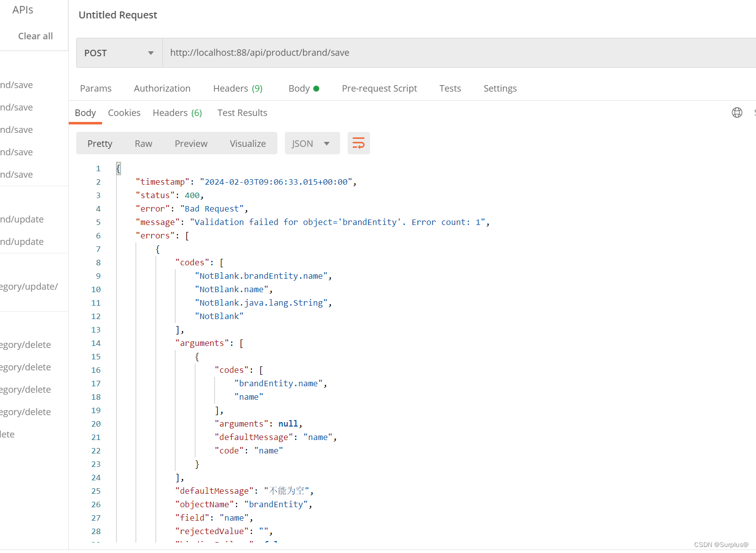Screen dimensions: 756x553
Task: Click the null value on line 20
Action: (x=288, y=424)
